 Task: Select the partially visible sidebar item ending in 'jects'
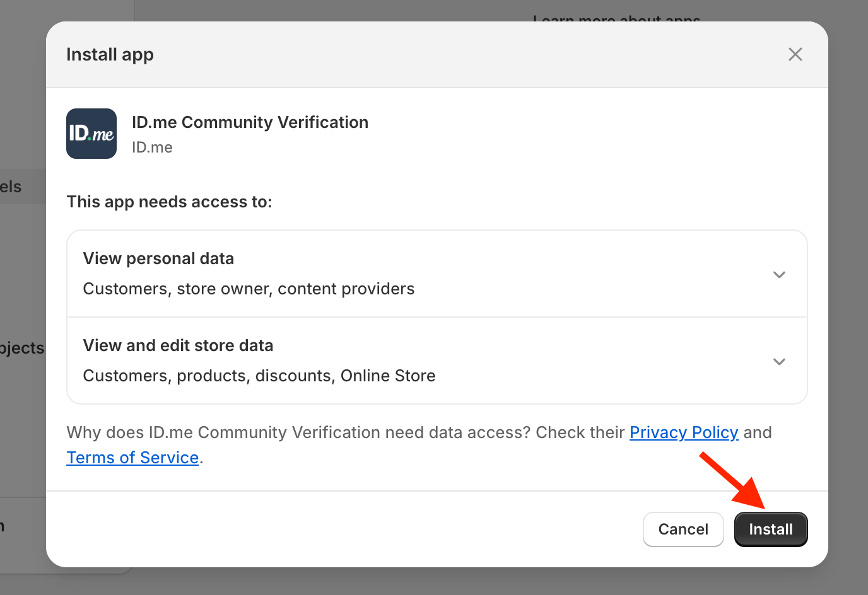[22, 347]
